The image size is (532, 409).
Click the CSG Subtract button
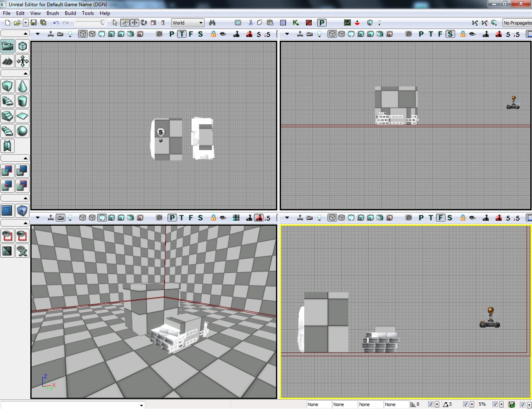22,171
